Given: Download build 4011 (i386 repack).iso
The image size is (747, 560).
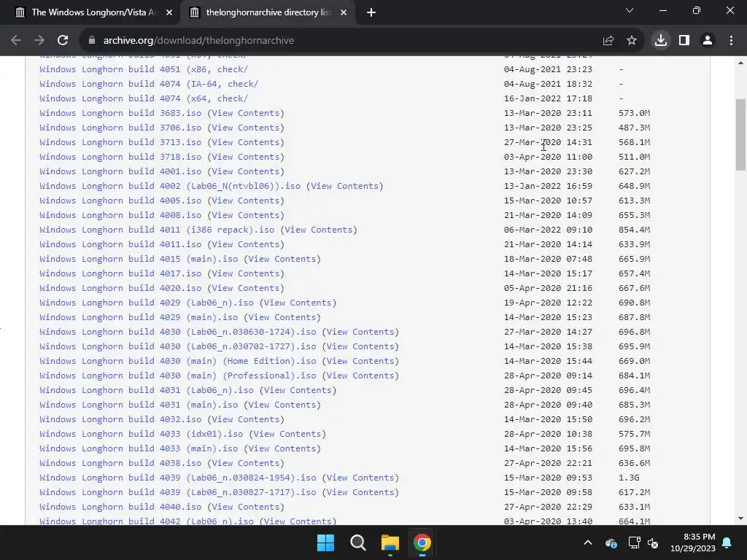Looking at the screenshot, I should click(x=157, y=230).
